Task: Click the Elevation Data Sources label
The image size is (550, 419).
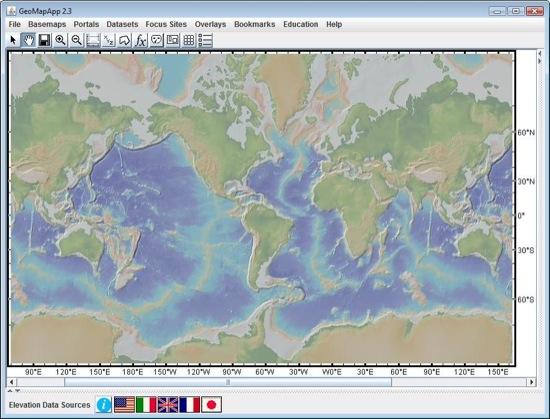Action: [x=49, y=405]
